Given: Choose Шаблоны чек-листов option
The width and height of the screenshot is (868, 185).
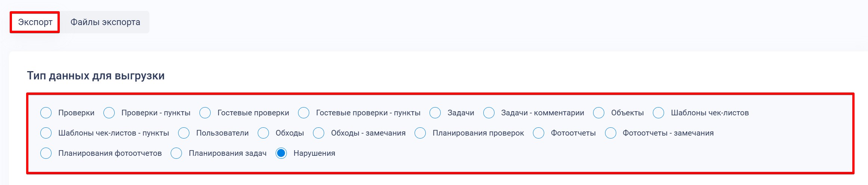Looking at the screenshot, I should click(x=658, y=113).
